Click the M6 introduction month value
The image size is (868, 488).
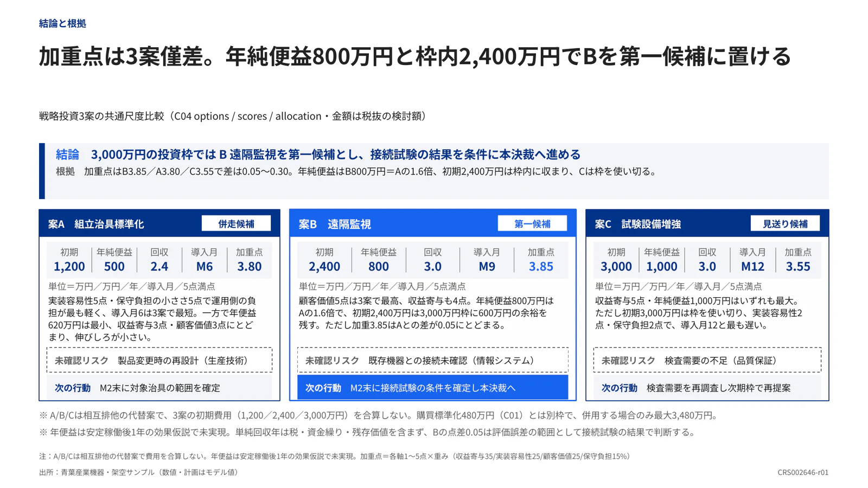(204, 267)
